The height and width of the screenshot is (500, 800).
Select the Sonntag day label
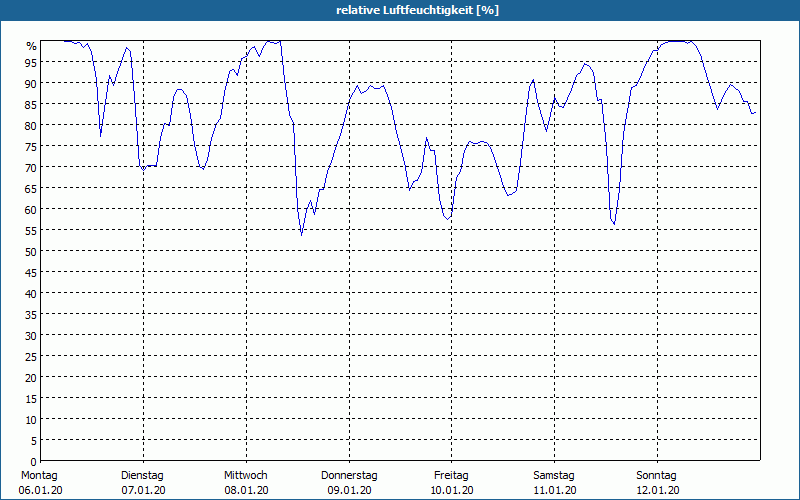click(656, 476)
